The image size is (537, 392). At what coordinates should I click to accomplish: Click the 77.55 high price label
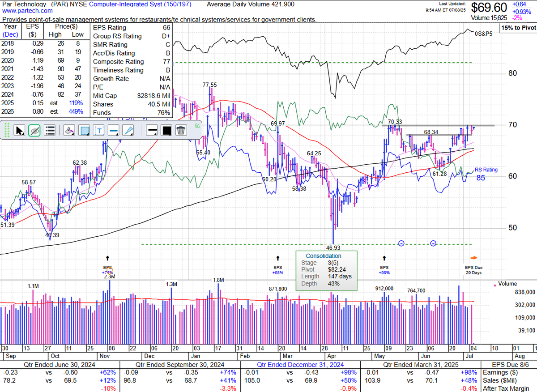[x=209, y=85]
